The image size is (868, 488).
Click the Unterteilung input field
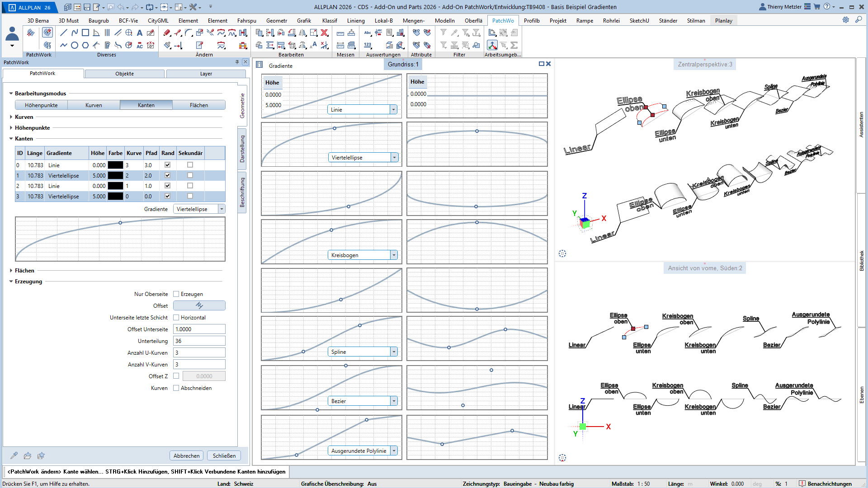click(x=199, y=341)
